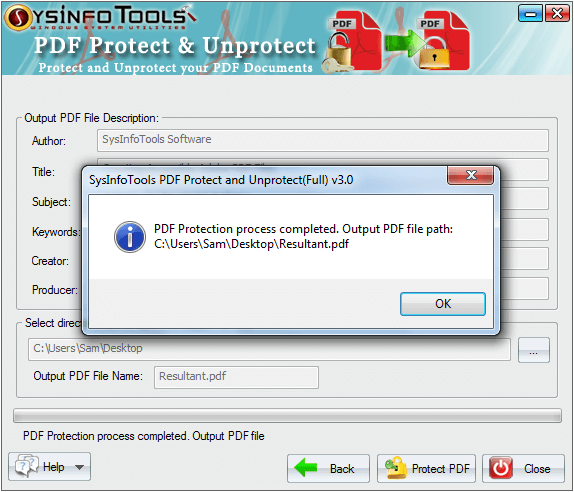This screenshot has height=492, width=574.
Task: Click the output directory path field
Action: pos(269,349)
